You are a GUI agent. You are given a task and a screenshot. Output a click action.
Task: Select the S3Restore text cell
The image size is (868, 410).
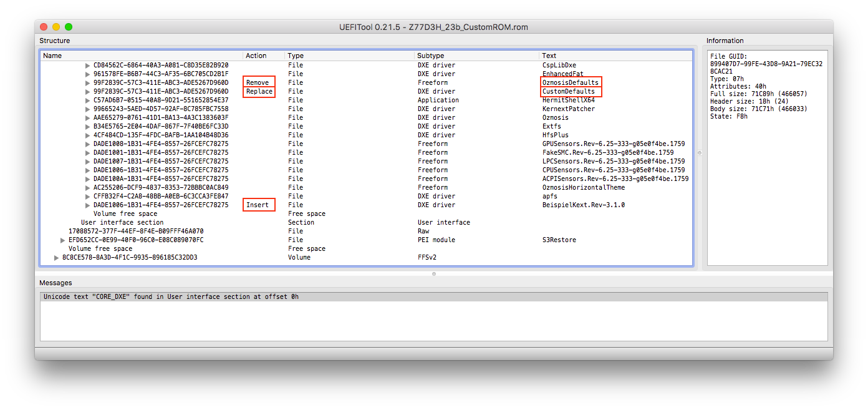click(x=559, y=240)
